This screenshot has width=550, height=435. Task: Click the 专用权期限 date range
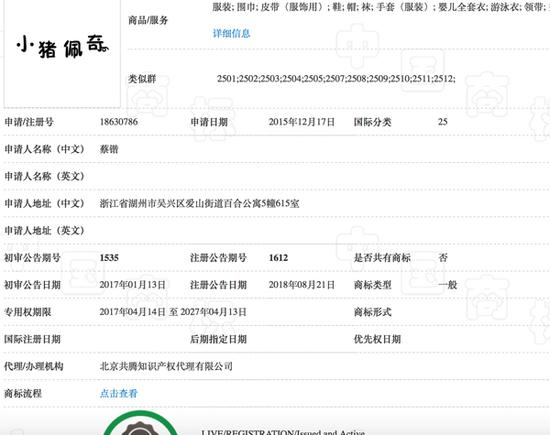[173, 312]
